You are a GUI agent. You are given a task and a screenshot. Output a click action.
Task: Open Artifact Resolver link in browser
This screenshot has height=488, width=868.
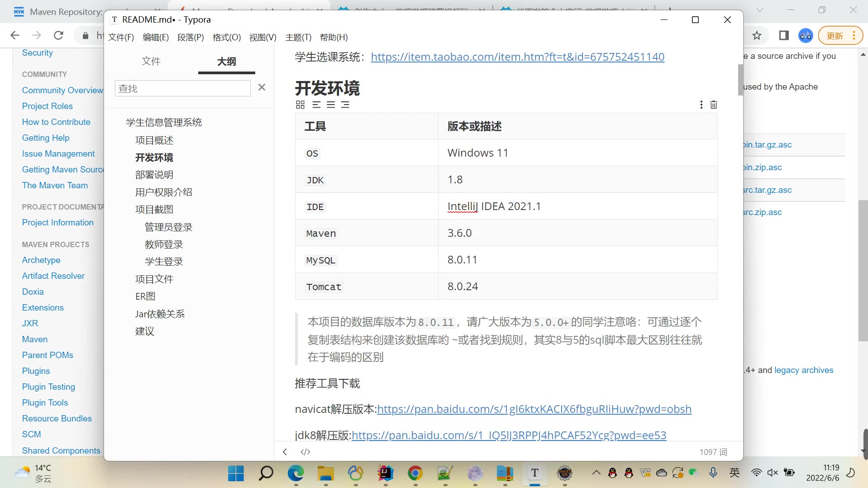pos(53,276)
